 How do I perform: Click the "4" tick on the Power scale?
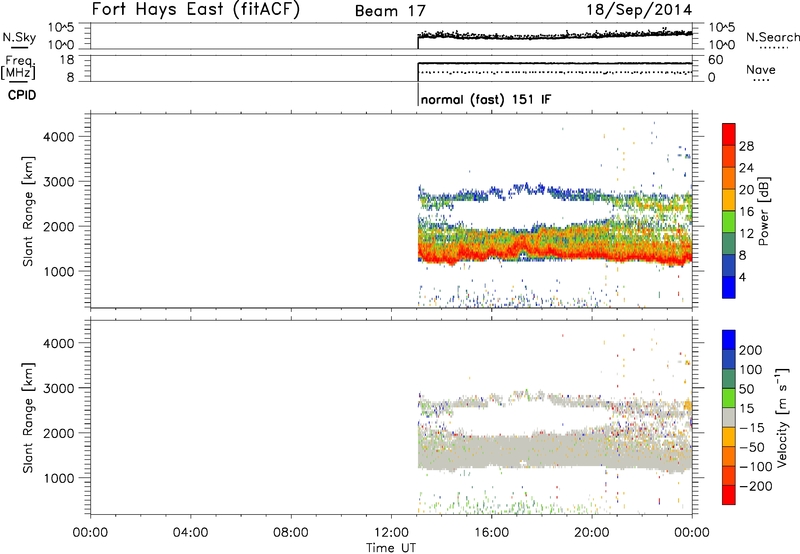tap(742, 277)
